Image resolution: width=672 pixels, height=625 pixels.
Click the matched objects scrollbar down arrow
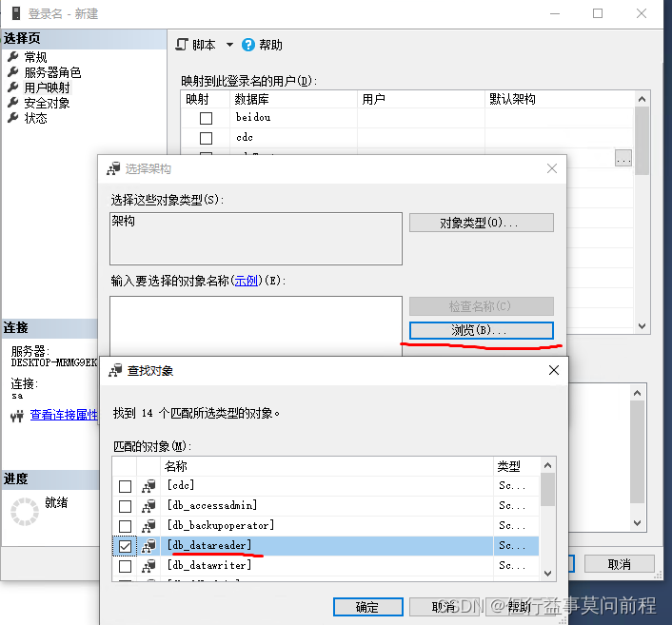coord(547,574)
